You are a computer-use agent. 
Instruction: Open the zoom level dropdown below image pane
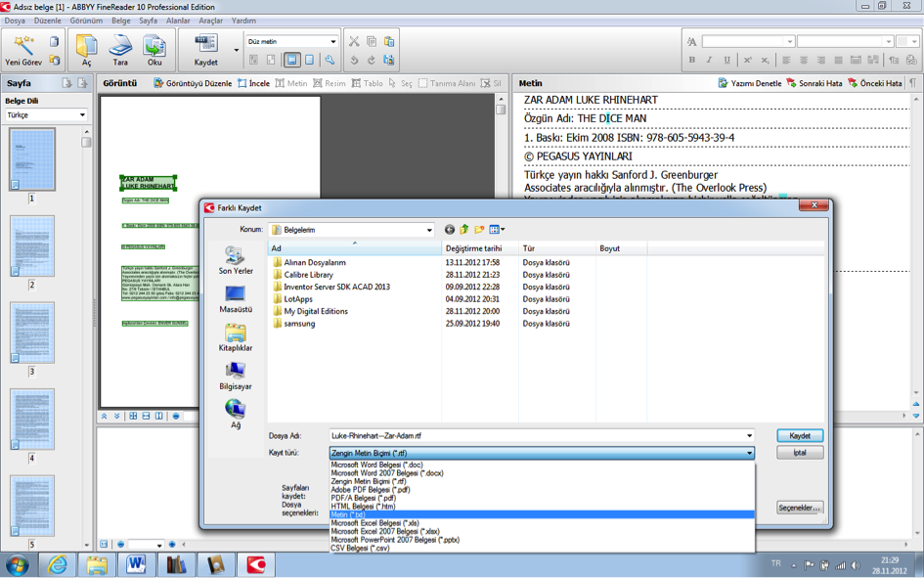point(159,545)
